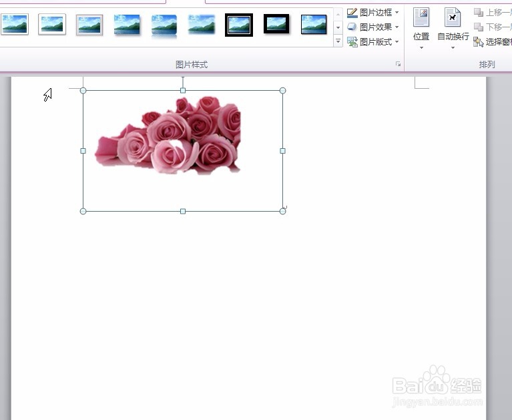Apply the second white-bordered picture style
512x420 pixels.
coord(52,24)
